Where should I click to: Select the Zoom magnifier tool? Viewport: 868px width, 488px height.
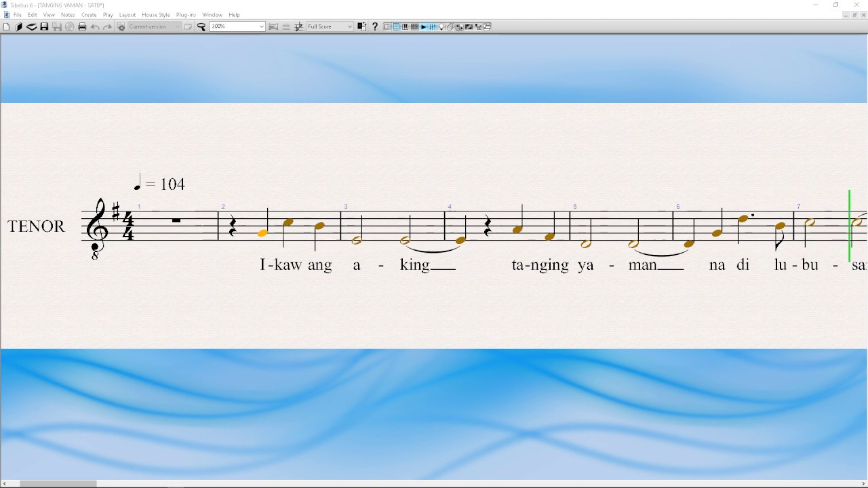point(201,26)
